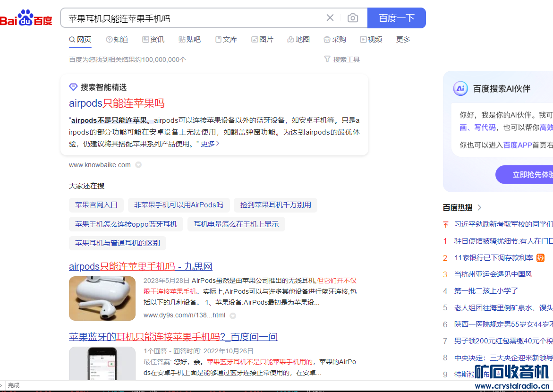
Task: Open dropdown arrow beside www.knowbaike.com
Action: [x=138, y=165]
